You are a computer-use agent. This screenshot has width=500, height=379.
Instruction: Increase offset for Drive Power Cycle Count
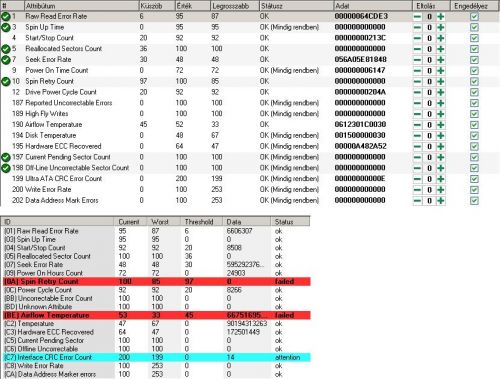pos(441,92)
